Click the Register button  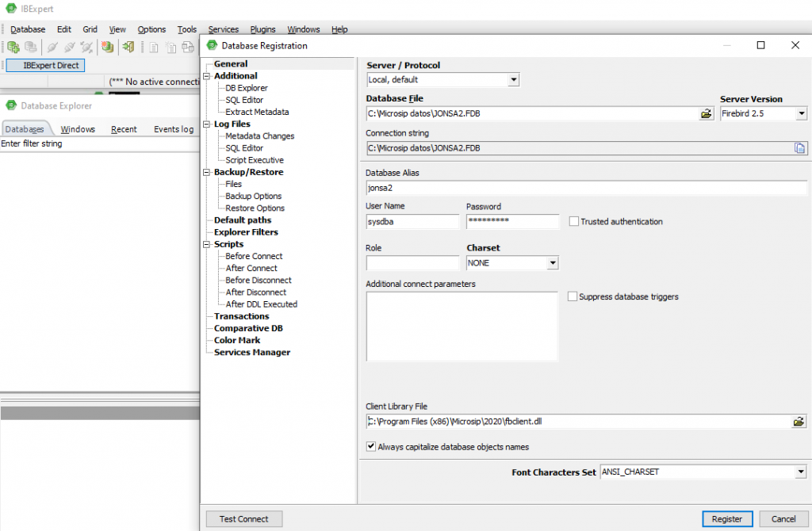[x=726, y=519]
